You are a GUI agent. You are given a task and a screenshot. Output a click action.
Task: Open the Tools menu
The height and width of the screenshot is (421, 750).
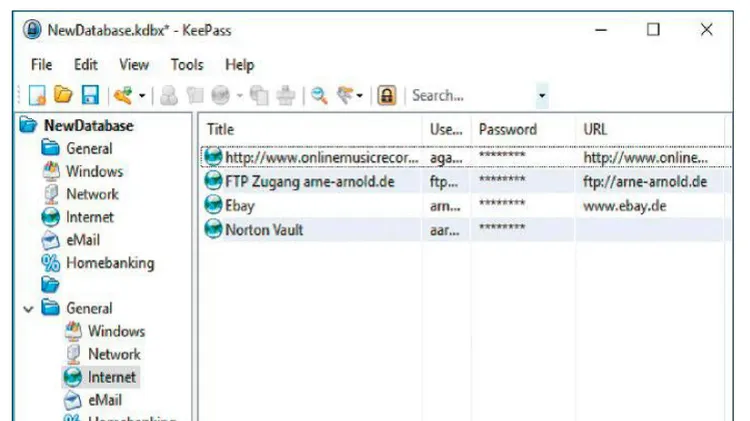pos(187,65)
